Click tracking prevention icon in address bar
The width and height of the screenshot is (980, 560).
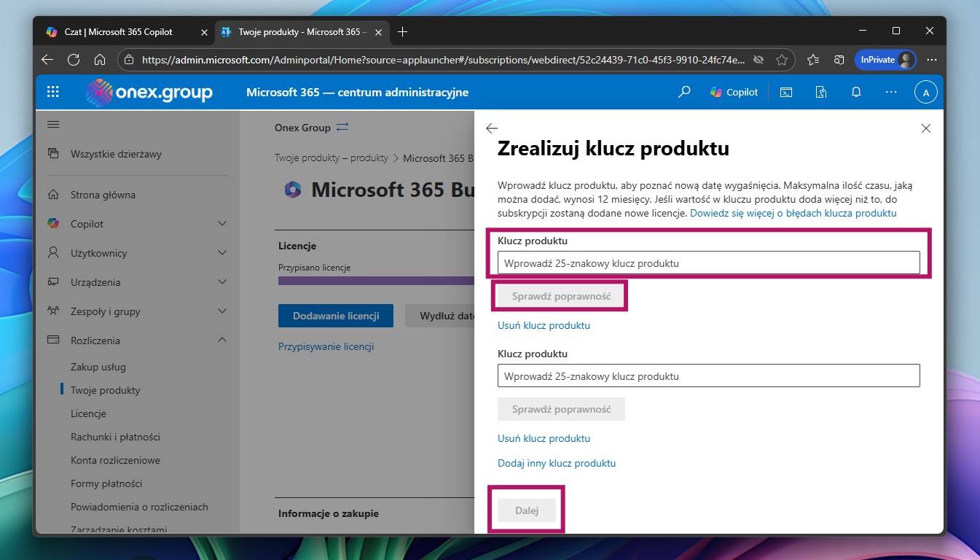tap(758, 60)
